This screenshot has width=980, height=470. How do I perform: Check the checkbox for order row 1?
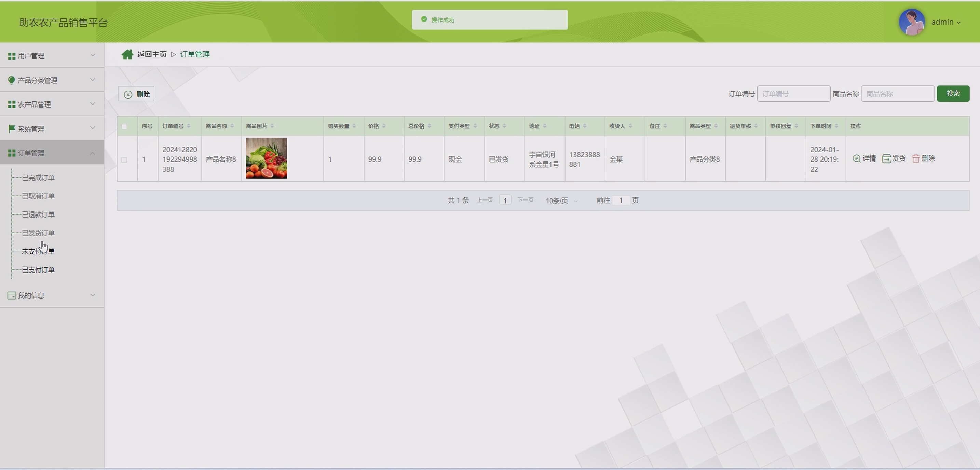pyautogui.click(x=124, y=160)
